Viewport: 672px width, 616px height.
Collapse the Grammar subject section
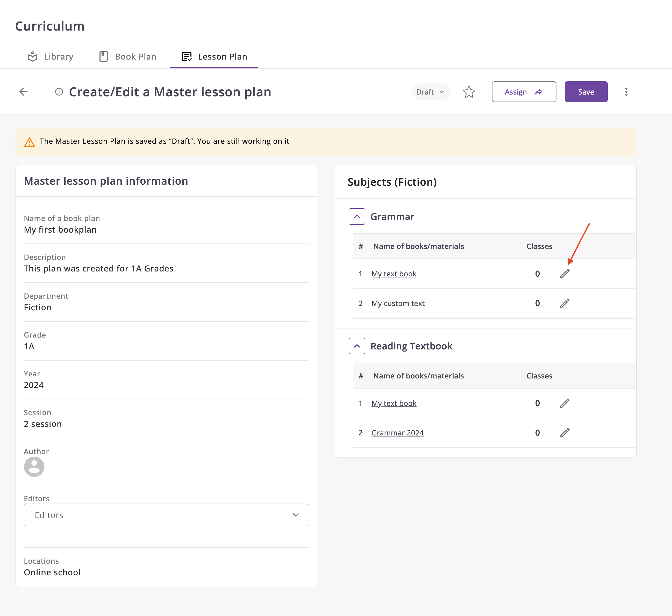pyautogui.click(x=357, y=217)
